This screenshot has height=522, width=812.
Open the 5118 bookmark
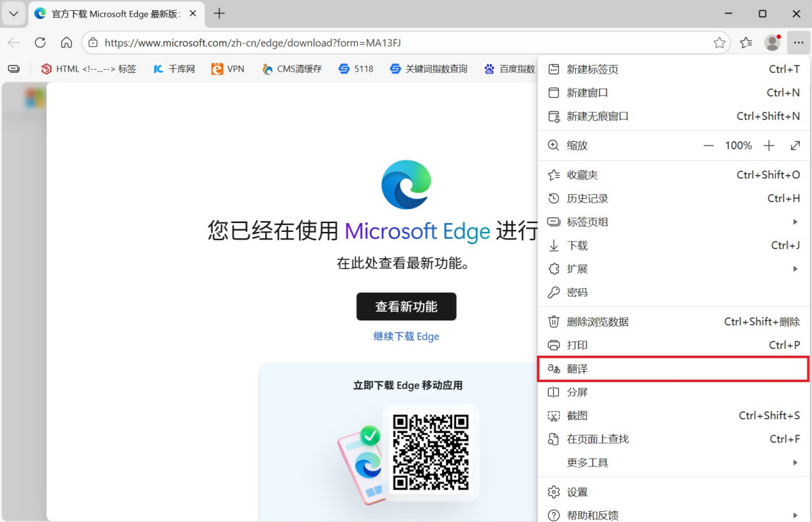(355, 68)
